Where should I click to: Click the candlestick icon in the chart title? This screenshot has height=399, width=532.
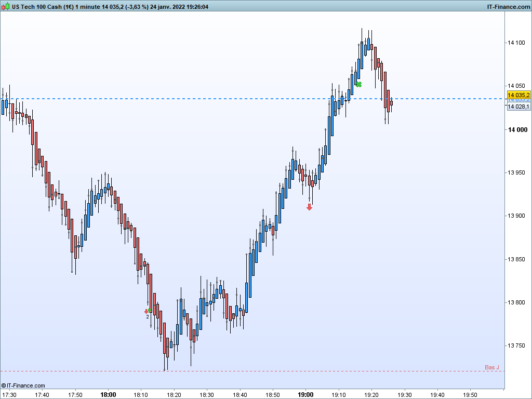coord(5,6)
